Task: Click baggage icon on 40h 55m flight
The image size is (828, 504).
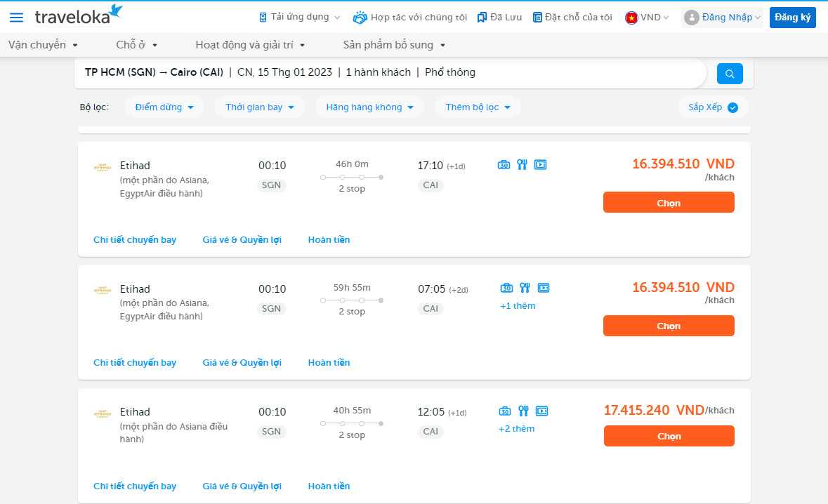Action: [x=505, y=411]
